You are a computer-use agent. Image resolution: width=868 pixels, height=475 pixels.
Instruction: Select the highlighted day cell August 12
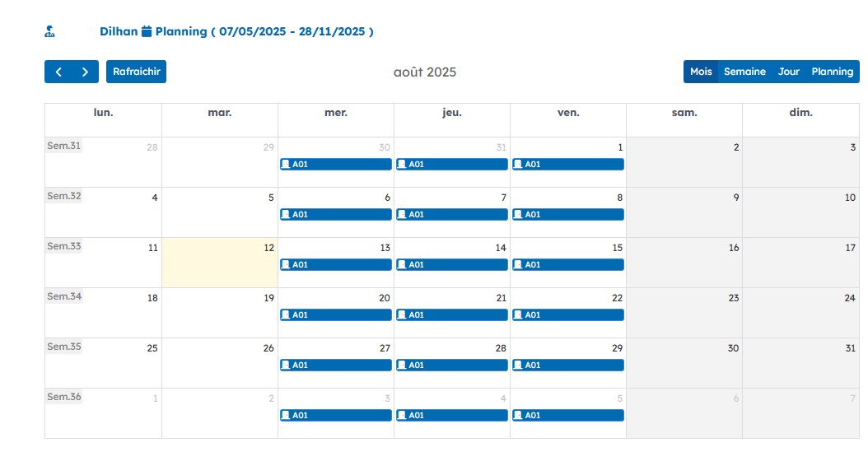pyautogui.click(x=219, y=268)
